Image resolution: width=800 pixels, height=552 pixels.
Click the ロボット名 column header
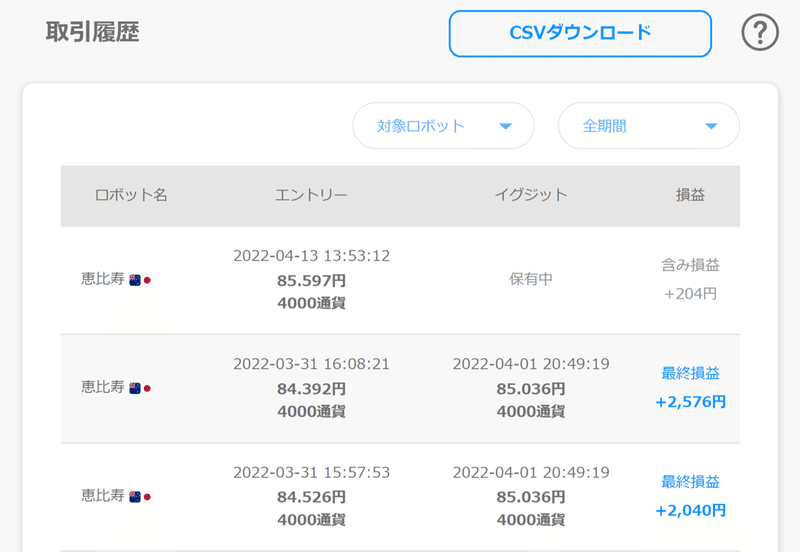[131, 195]
